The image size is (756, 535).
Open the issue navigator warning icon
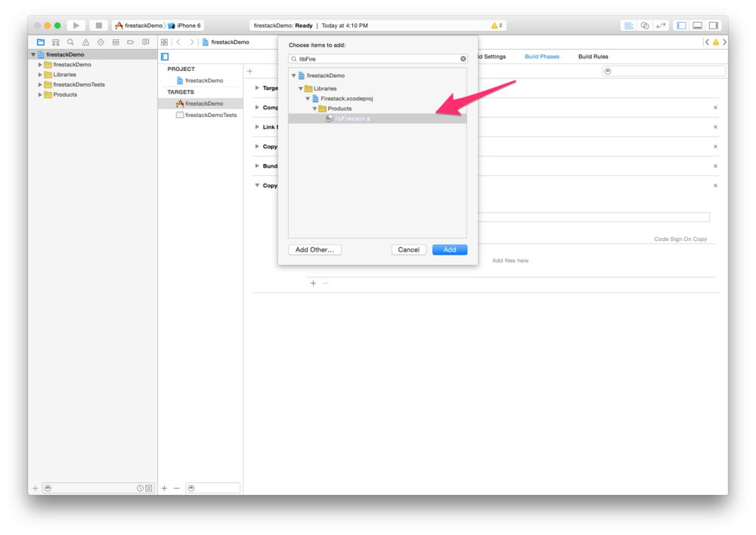pos(85,42)
